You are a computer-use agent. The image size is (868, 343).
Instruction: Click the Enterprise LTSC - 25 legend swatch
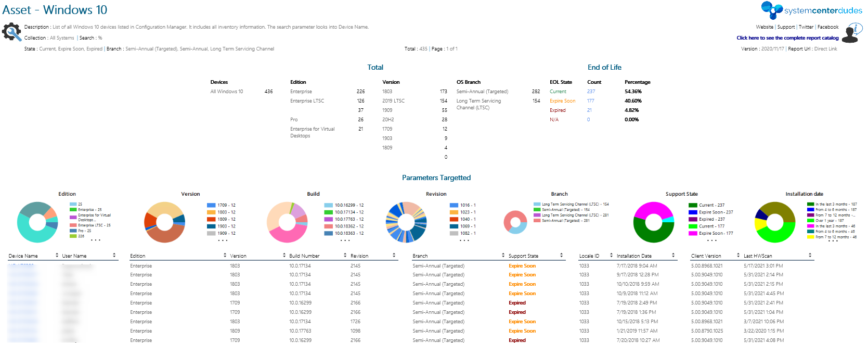[73, 225]
